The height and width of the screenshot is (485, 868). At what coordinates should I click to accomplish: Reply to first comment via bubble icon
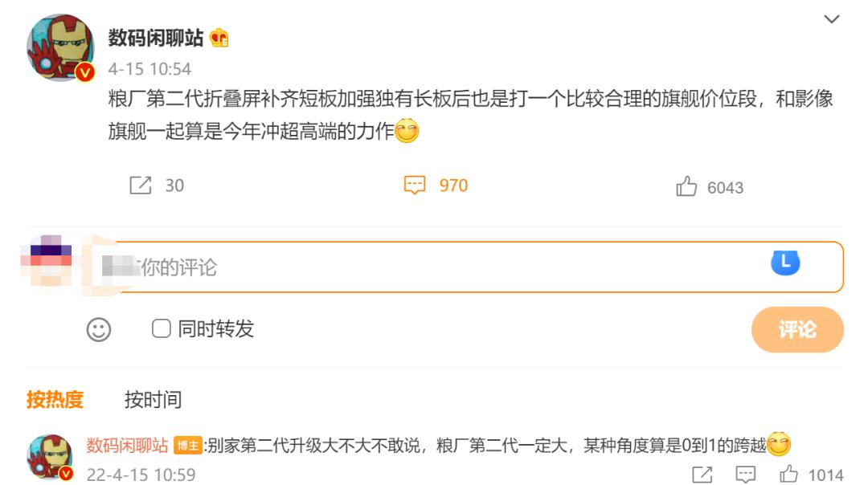click(x=746, y=475)
